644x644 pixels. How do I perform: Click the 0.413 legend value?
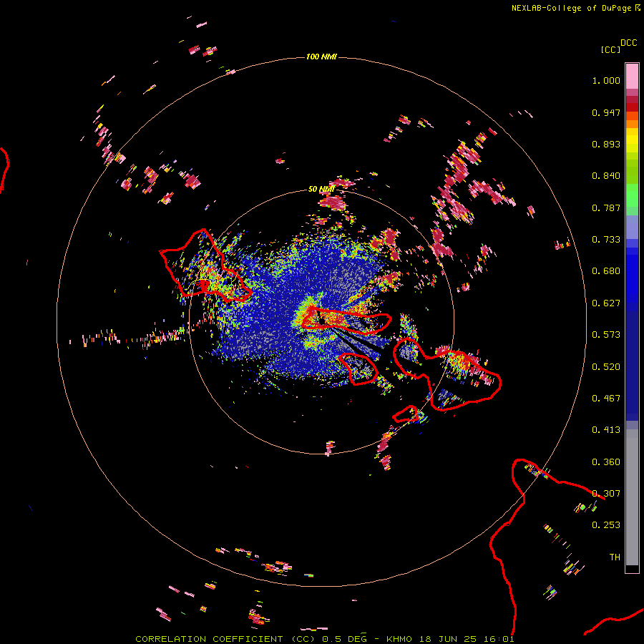606,430
